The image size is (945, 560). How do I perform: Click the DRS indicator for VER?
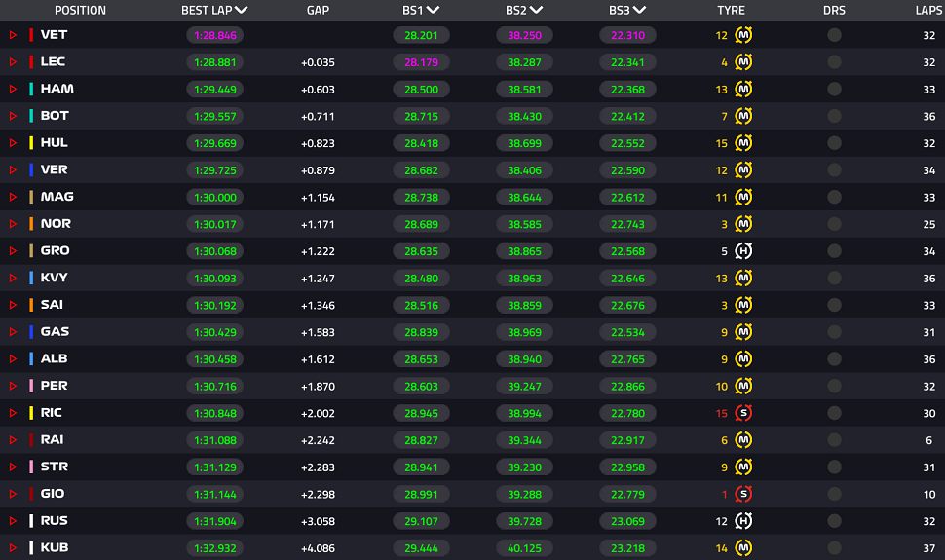pyautogui.click(x=834, y=170)
